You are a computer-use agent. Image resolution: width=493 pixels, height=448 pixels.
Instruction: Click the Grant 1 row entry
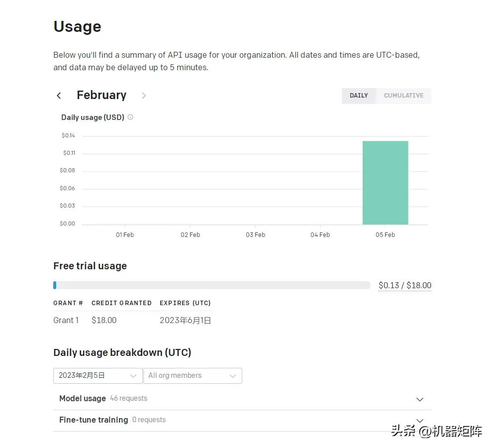66,321
